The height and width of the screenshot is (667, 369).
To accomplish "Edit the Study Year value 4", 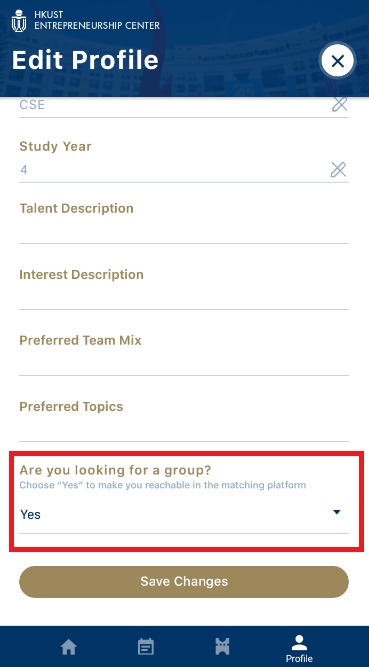I will [172, 170].
